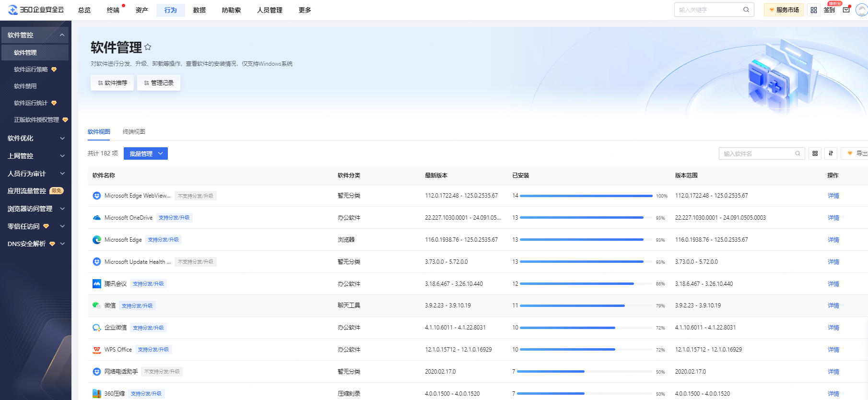
Task: Click the 正版软件授权管理 premium diamond icon
Action: 65,120
